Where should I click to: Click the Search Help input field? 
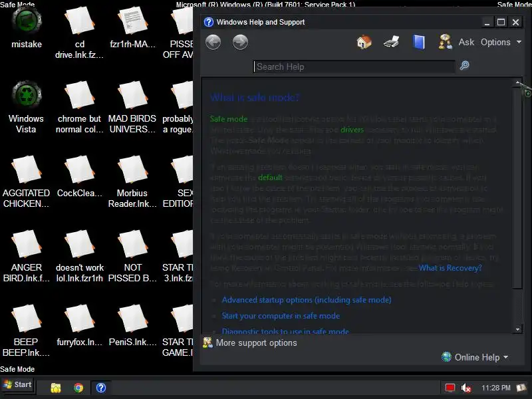[354, 66]
